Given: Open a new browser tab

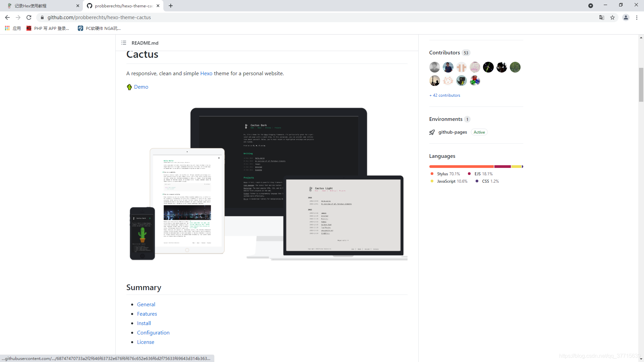Looking at the screenshot, I should (171, 6).
